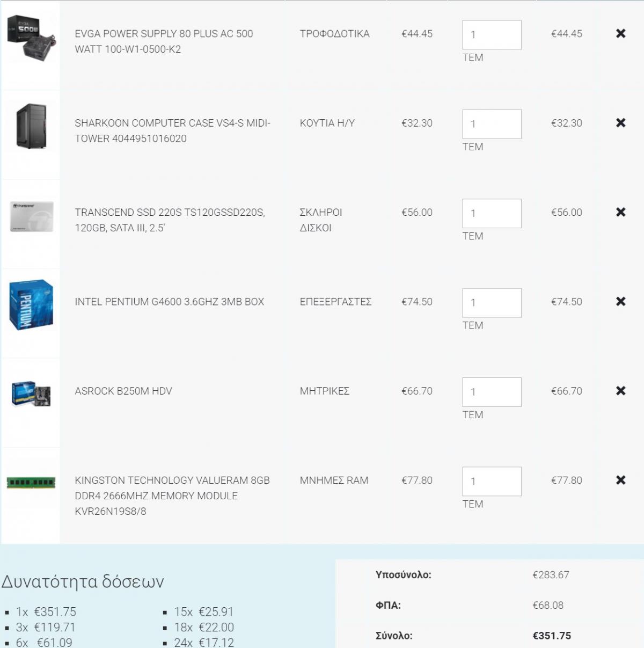This screenshot has height=648, width=644.
Task: Click the 18x €22.00 installment option
Action: (204, 627)
